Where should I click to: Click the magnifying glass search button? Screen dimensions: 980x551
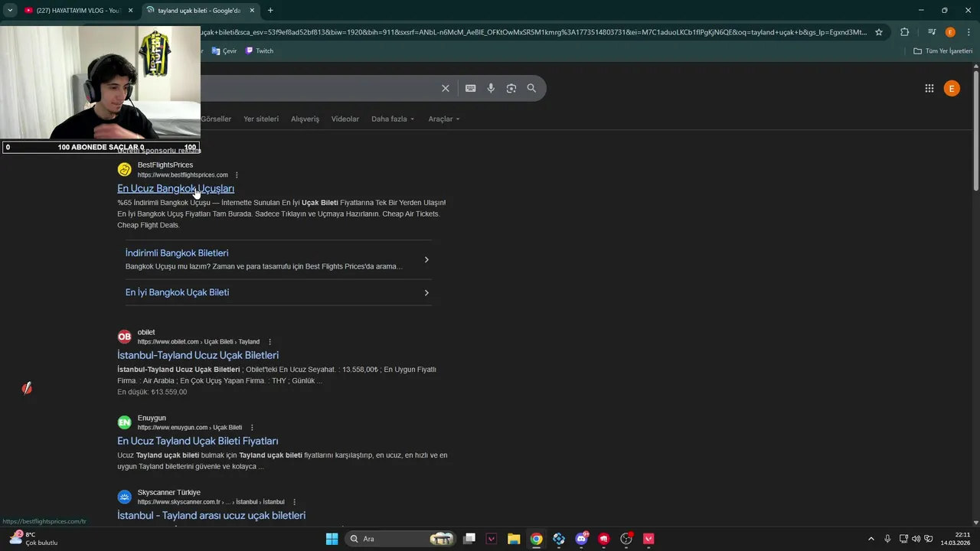531,88
